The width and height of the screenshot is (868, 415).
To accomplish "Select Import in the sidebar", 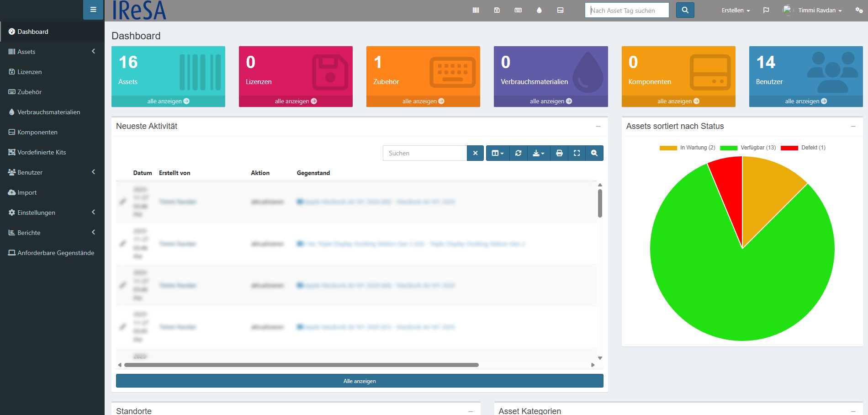I will 27,192.
